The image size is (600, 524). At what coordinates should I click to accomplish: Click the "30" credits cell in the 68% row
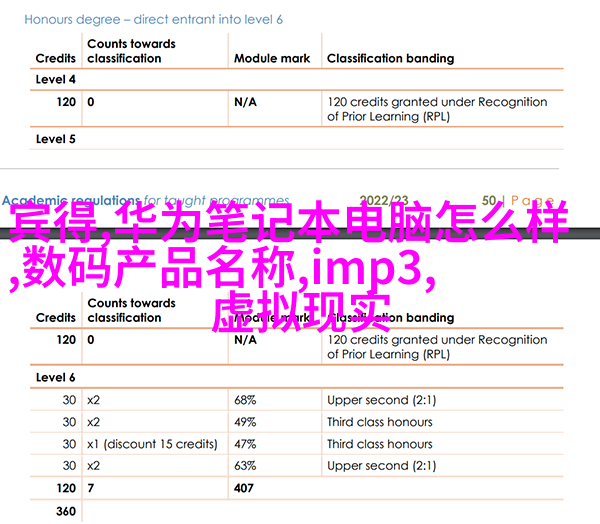pos(69,400)
